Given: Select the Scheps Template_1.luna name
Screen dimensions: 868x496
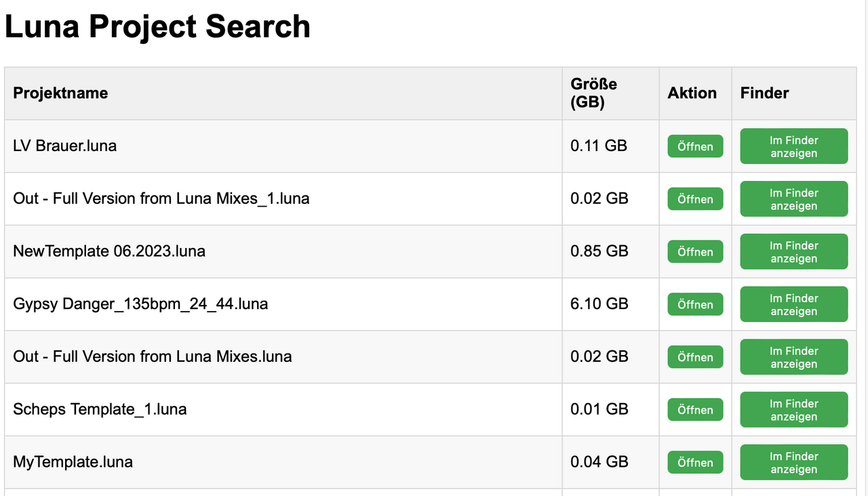Looking at the screenshot, I should tap(100, 409).
